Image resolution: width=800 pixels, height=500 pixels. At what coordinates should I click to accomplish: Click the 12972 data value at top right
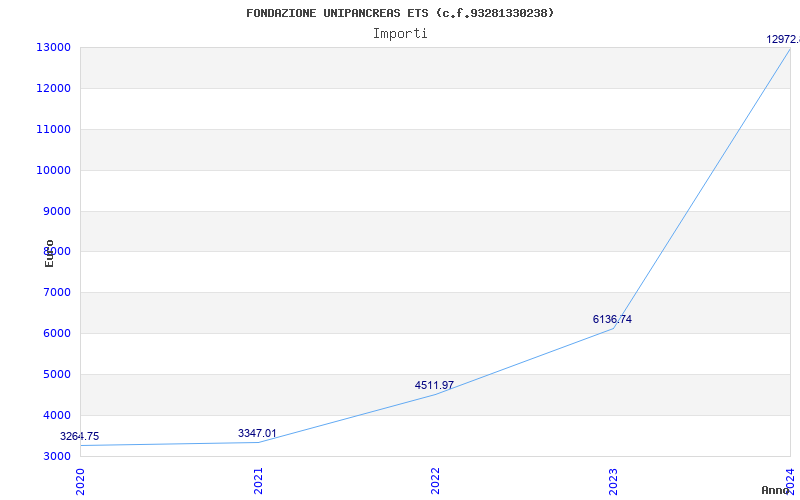[783, 39]
